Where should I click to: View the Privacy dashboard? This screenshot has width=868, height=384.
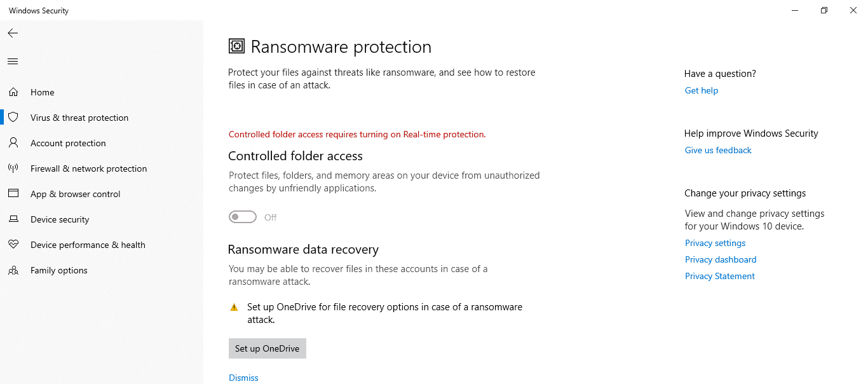(720, 259)
